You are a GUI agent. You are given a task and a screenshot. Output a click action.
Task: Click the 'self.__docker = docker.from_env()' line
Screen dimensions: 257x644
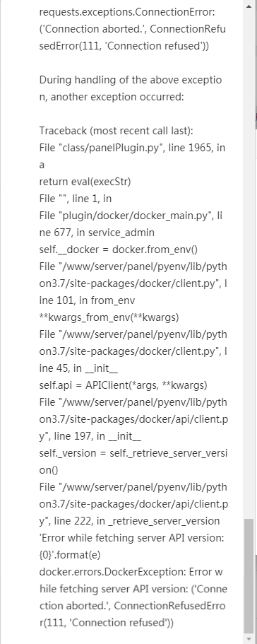119,250
